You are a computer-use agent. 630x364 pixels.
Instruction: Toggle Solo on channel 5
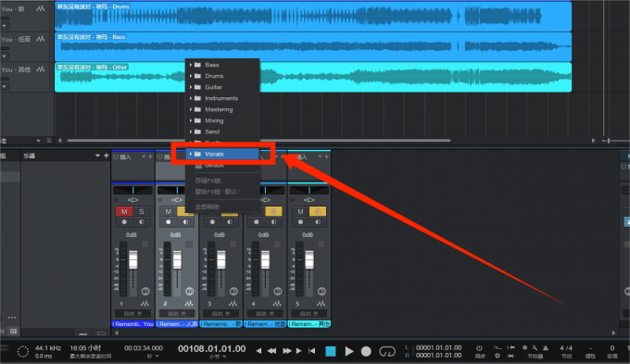pos(318,211)
